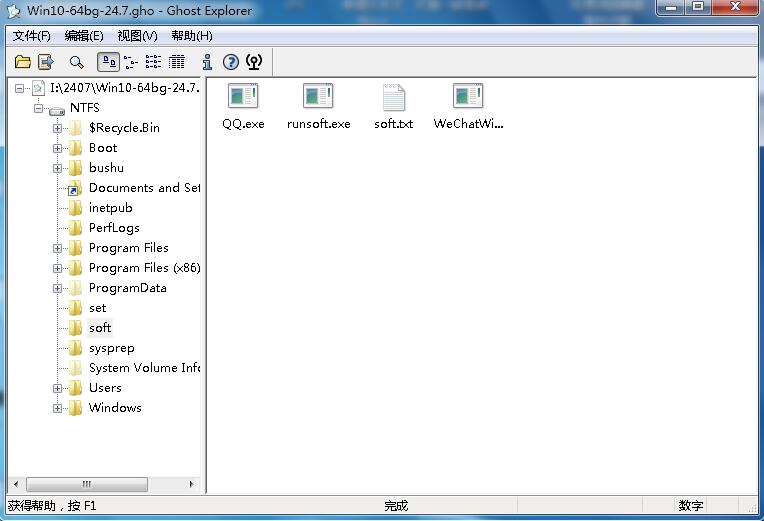Select the Boot folder
Screen dimensions: 764x521
[103, 148]
